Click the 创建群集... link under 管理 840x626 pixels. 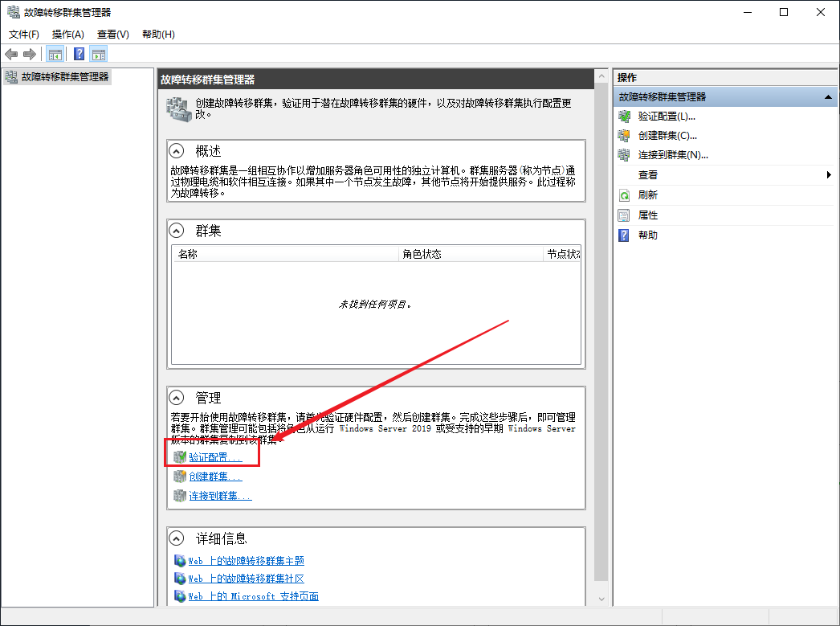click(x=214, y=477)
